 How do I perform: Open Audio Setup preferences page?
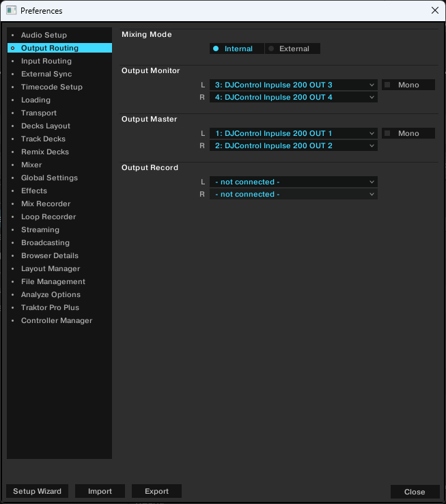tap(59, 35)
